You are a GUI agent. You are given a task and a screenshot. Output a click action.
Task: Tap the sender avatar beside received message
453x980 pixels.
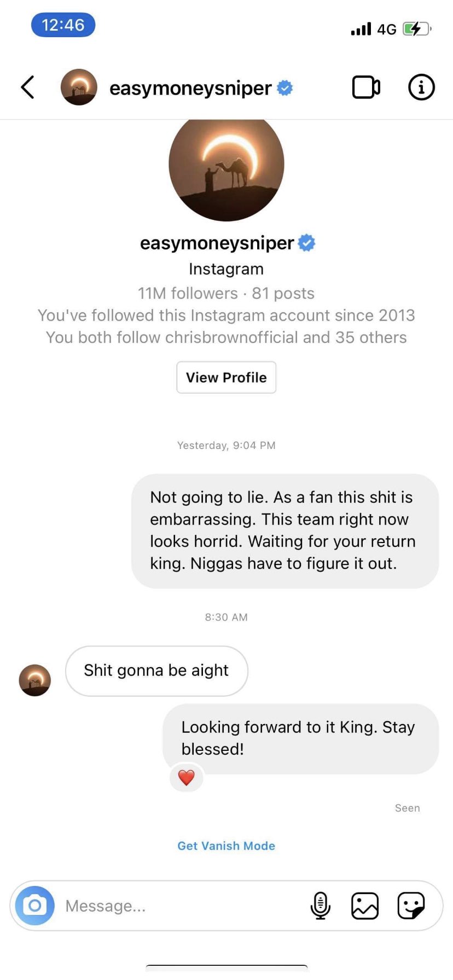pyautogui.click(x=35, y=680)
